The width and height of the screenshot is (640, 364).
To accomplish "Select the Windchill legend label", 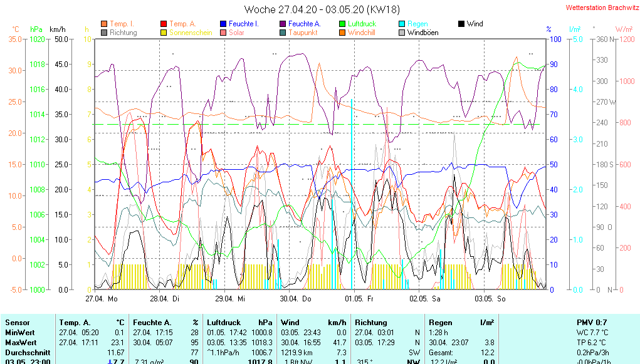I will click(x=362, y=33).
